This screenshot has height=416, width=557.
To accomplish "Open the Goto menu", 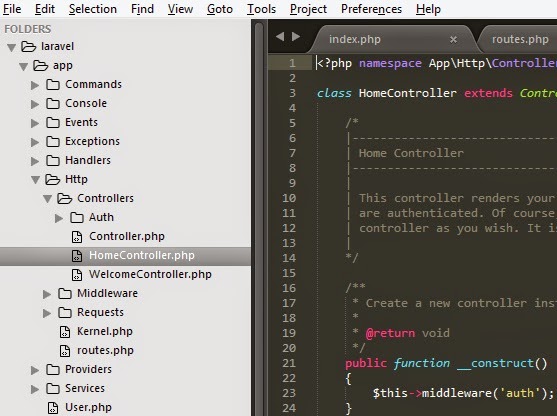I will (x=220, y=9).
